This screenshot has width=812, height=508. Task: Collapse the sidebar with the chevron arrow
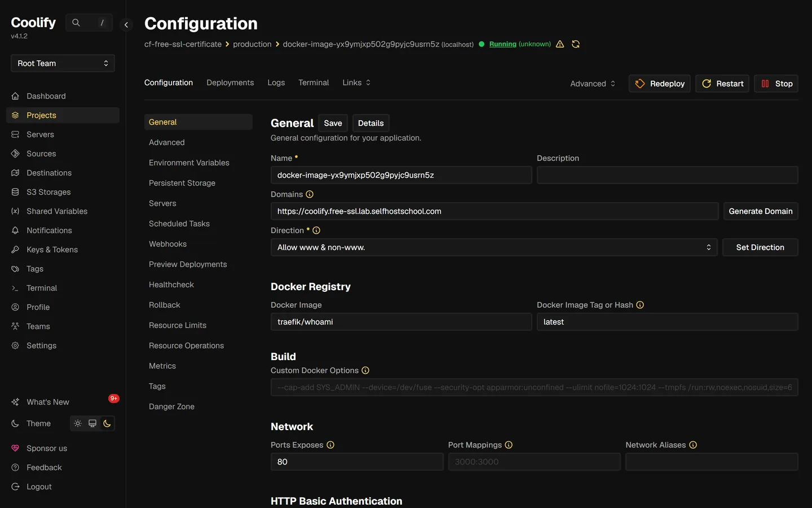point(126,25)
